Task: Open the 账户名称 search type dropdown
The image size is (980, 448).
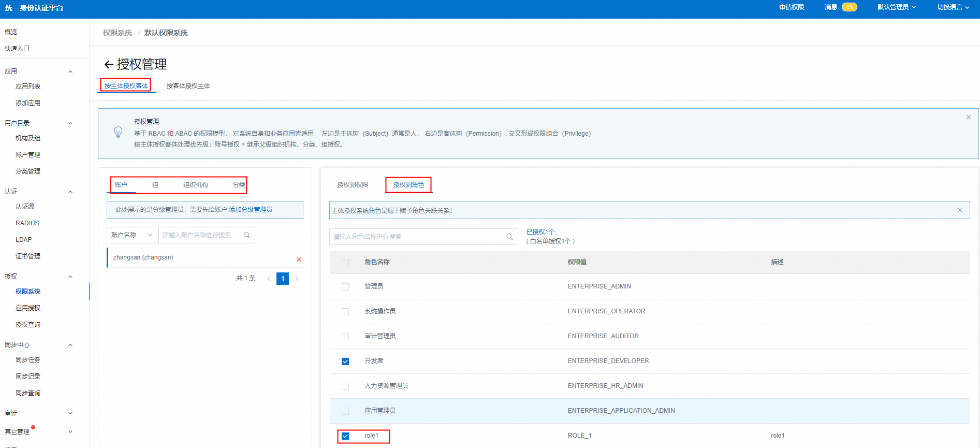Action: pyautogui.click(x=132, y=235)
